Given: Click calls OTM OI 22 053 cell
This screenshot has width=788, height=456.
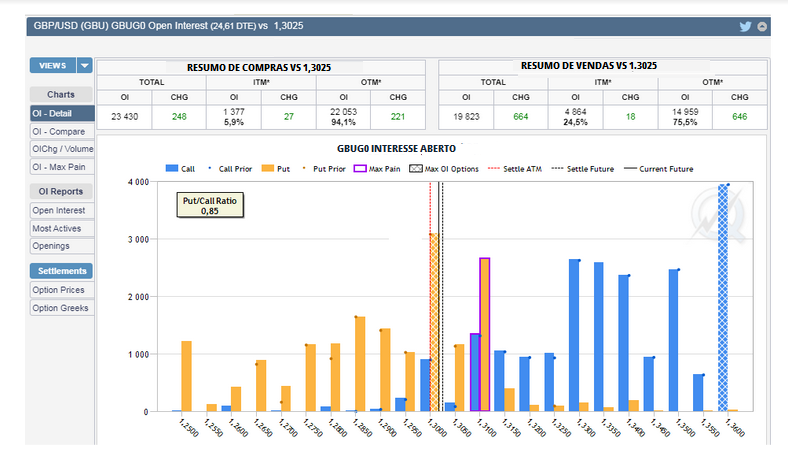Looking at the screenshot, I should point(343,117).
